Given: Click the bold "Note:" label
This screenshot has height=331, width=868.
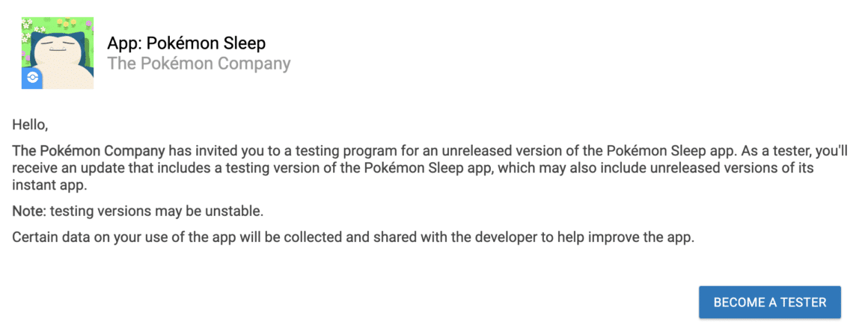Looking at the screenshot, I should (27, 211).
